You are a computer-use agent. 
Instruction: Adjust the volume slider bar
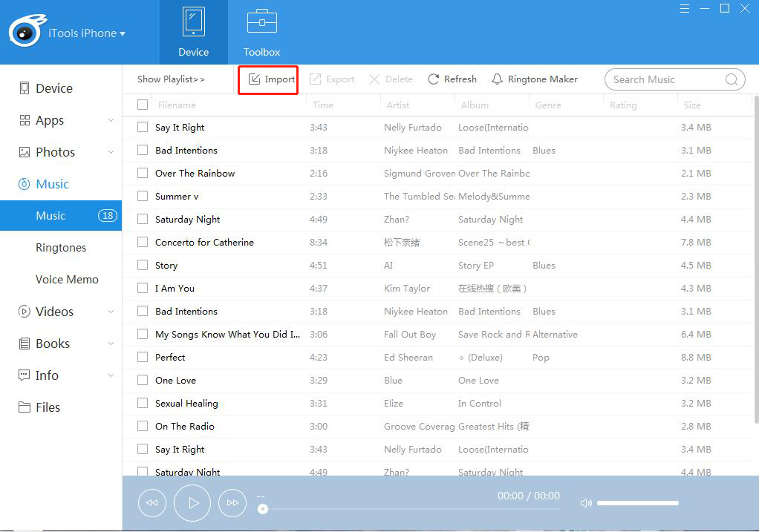coord(637,503)
